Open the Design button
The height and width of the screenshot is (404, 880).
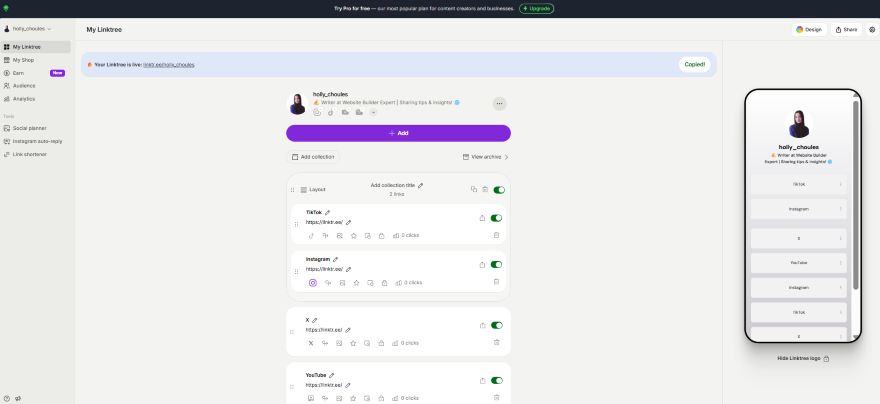tap(809, 30)
